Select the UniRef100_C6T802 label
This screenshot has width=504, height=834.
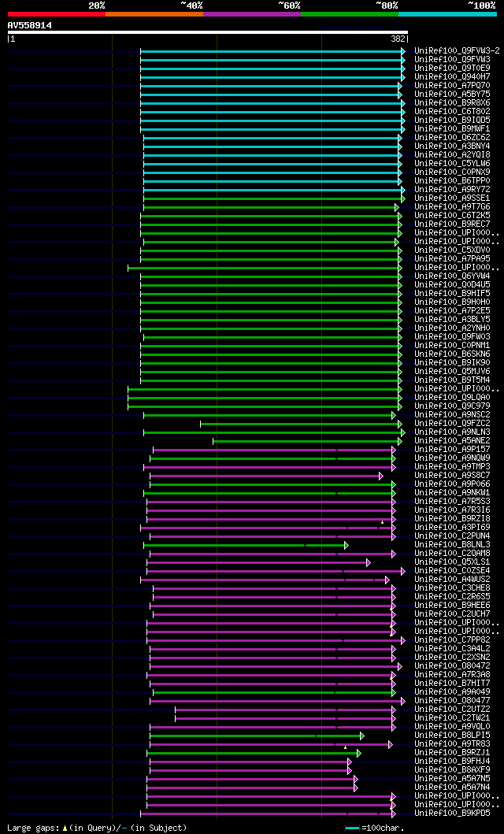point(453,112)
